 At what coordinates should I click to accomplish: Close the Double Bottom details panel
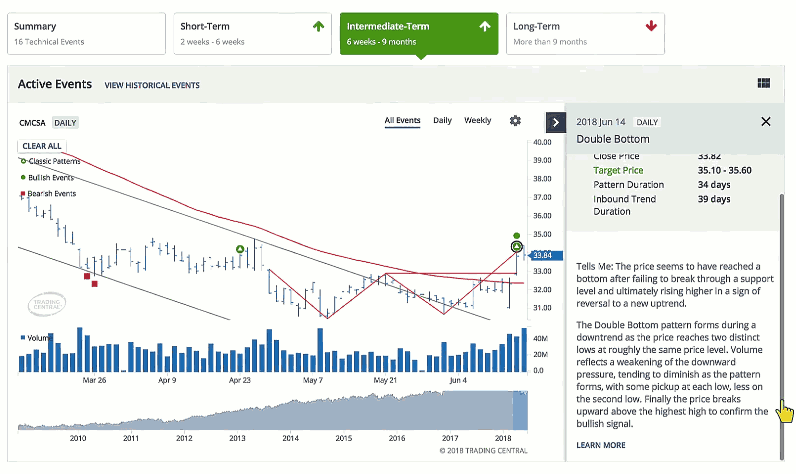766,121
